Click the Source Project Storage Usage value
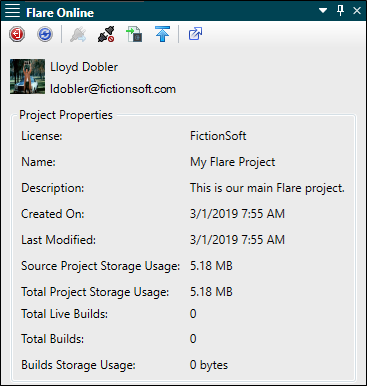This screenshot has width=367, height=386. [211, 266]
